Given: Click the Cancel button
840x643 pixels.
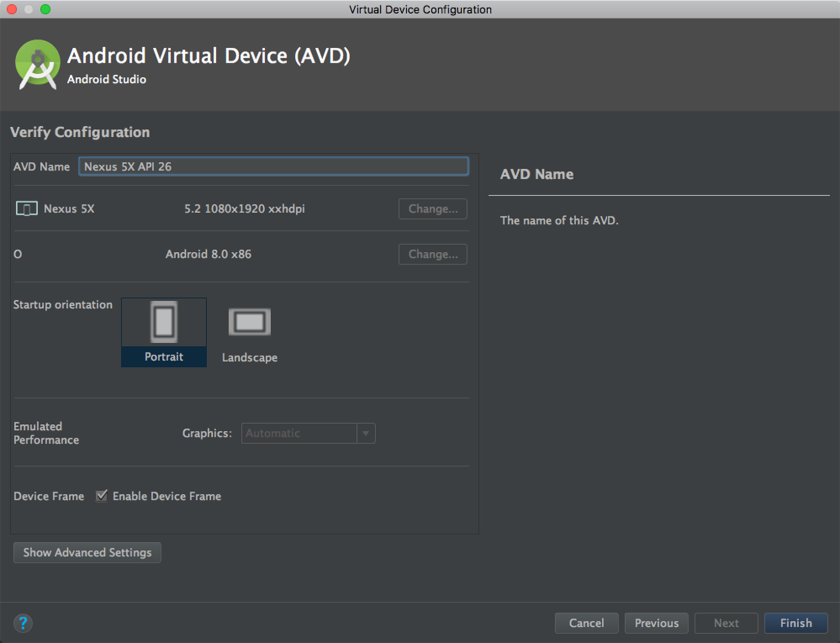Looking at the screenshot, I should [x=586, y=623].
